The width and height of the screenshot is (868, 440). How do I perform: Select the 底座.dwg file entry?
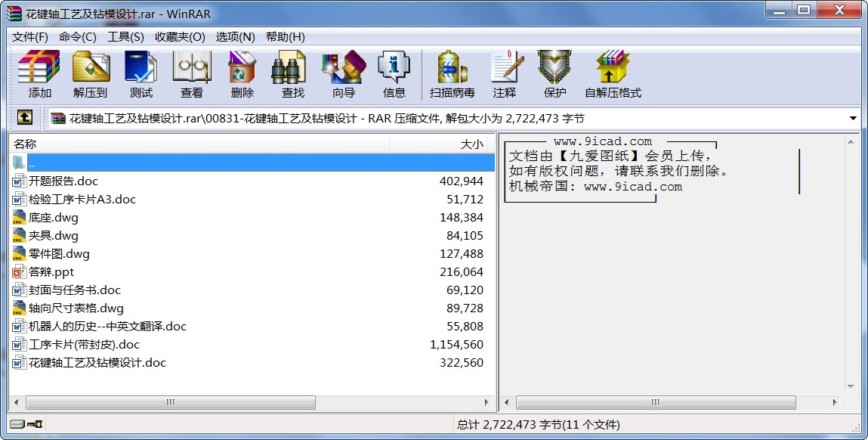pyautogui.click(x=53, y=218)
